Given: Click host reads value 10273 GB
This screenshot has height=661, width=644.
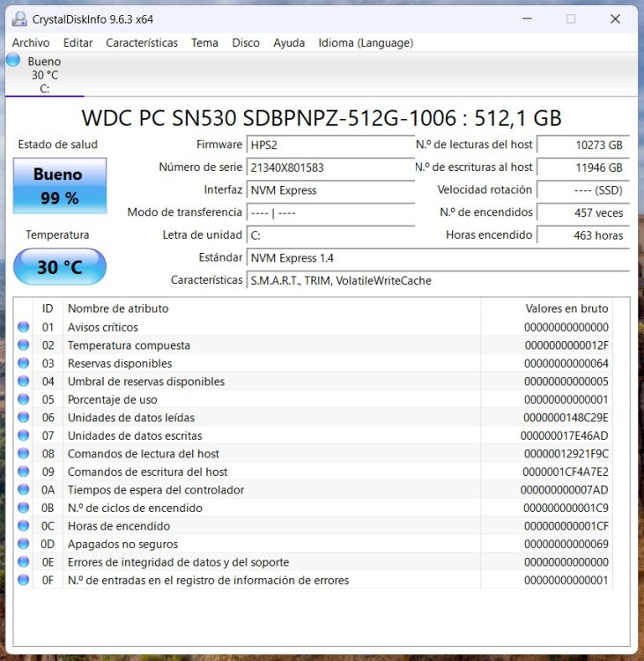Looking at the screenshot, I should point(583,145).
